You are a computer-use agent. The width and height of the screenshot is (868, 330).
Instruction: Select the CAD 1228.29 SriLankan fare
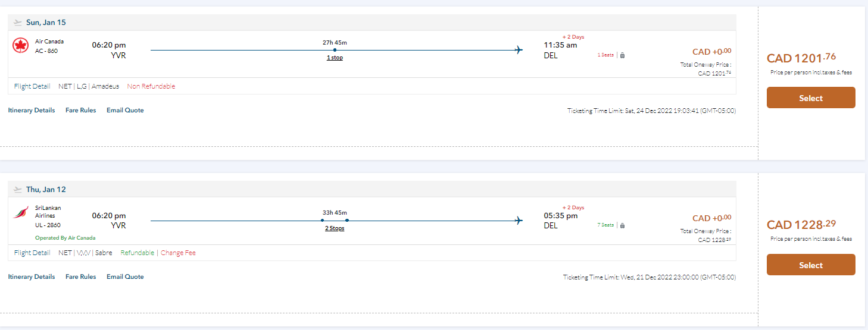coord(810,265)
